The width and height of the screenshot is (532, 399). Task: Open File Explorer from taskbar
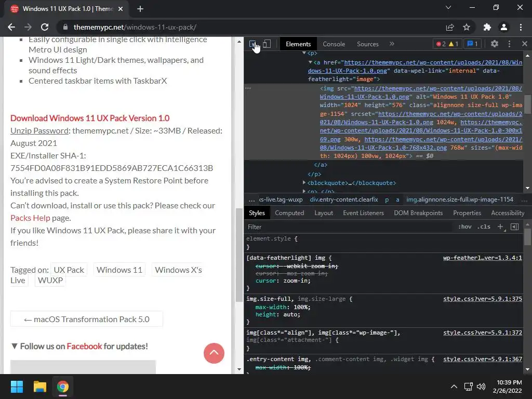point(39,387)
